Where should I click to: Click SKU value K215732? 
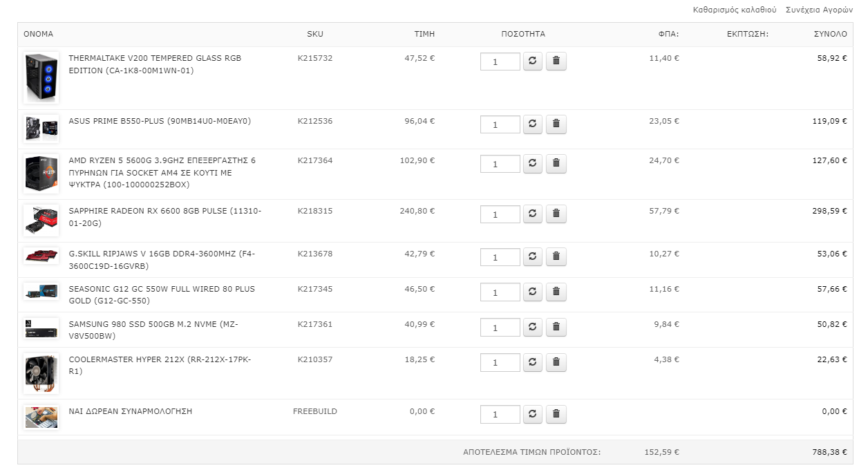pyautogui.click(x=315, y=58)
